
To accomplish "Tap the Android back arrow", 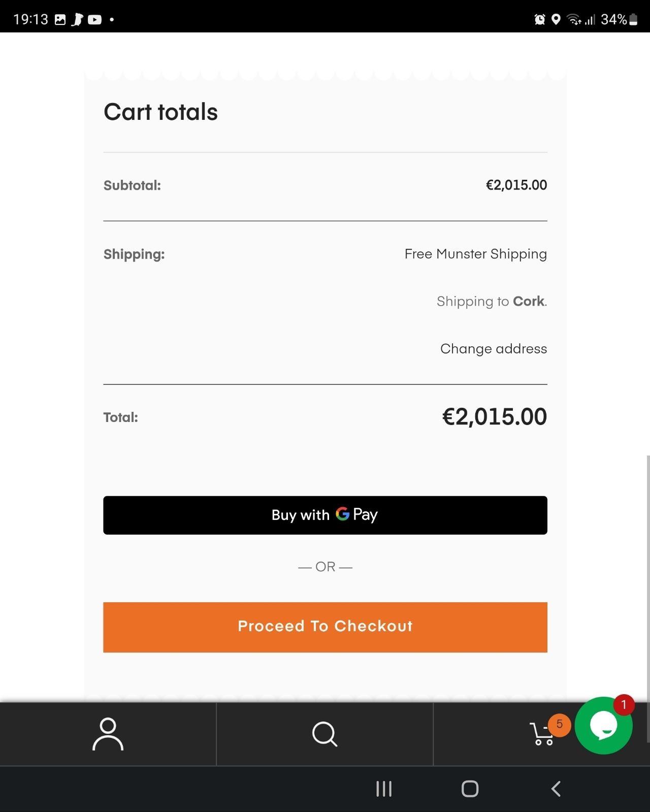I will coord(556,789).
